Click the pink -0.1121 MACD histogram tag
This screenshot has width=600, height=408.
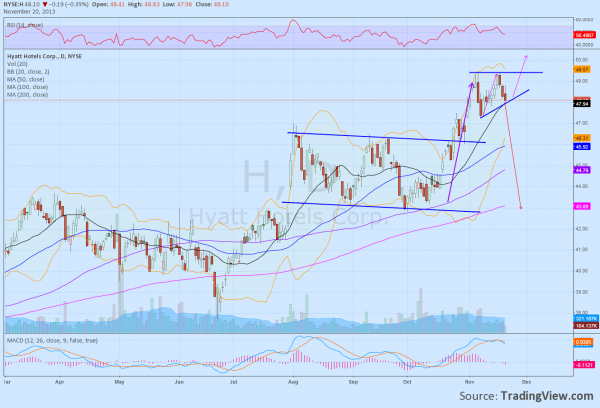point(585,365)
